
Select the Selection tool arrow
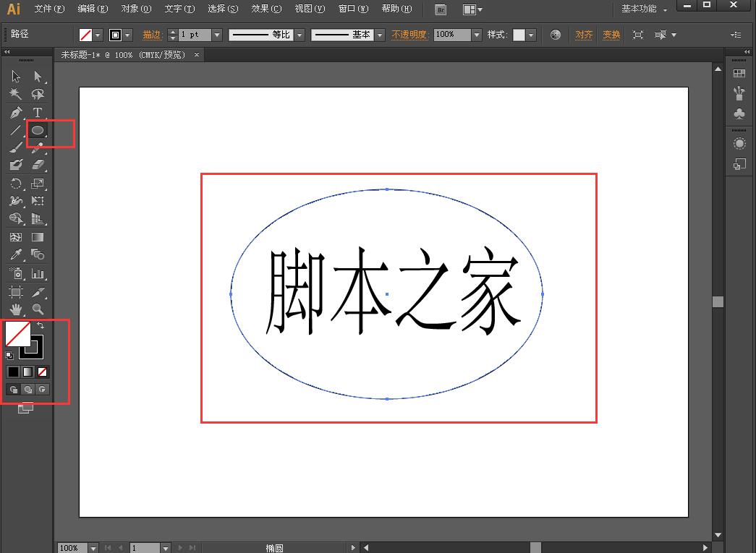click(16, 76)
